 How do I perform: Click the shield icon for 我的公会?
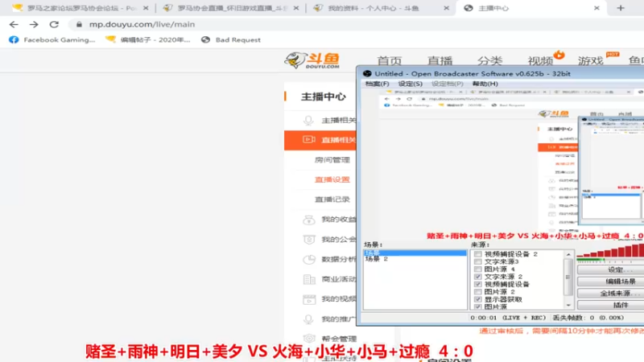(x=309, y=239)
